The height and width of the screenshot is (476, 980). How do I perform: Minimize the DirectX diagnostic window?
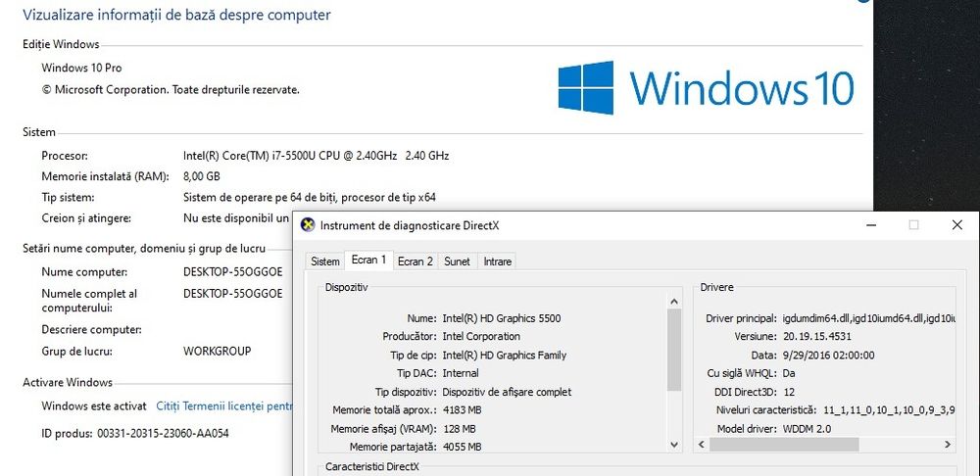point(871,225)
